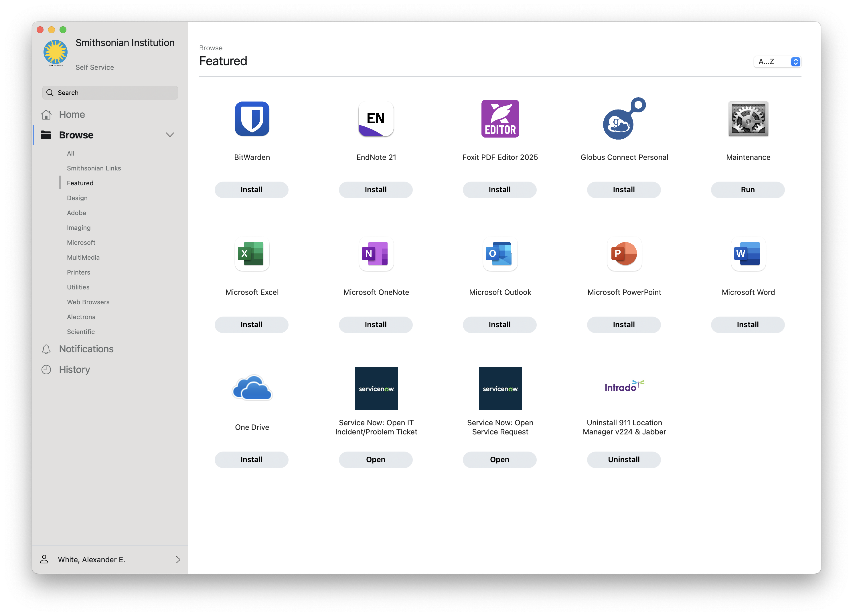Viewport: 853px width, 616px height.
Task: Expand the White, Alexander E. account chevron
Action: [x=178, y=559]
